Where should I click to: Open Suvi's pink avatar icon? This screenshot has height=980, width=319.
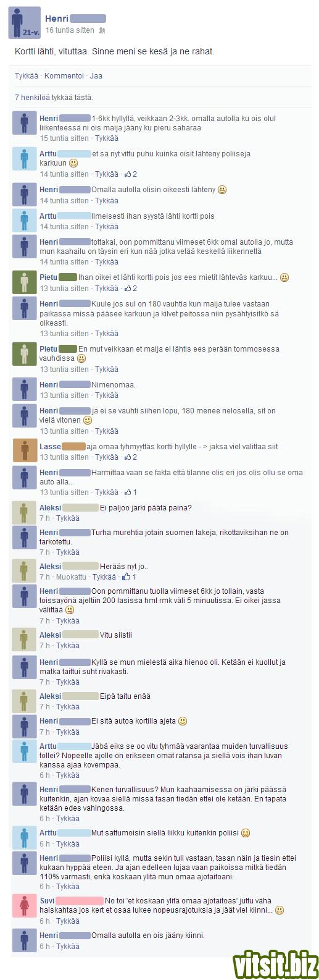tap(24, 906)
